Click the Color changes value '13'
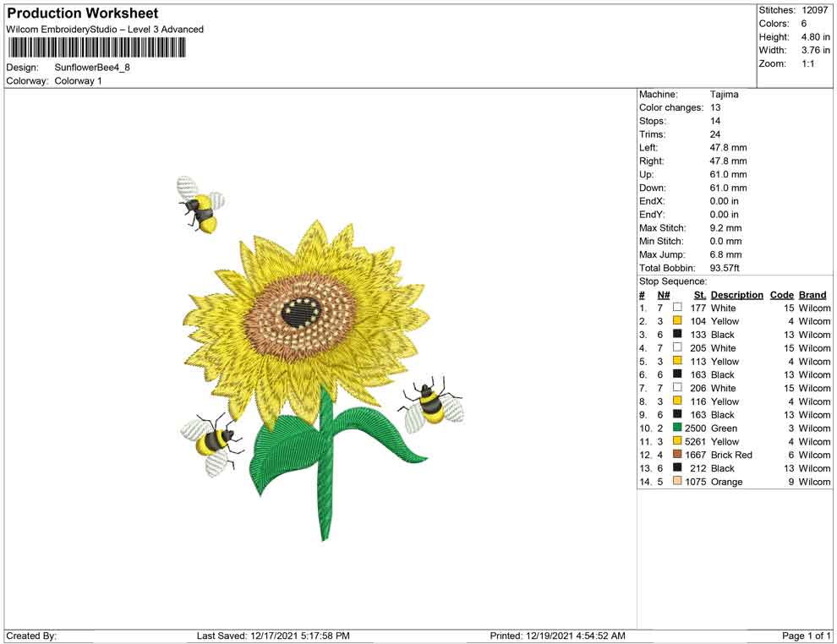 click(x=715, y=108)
